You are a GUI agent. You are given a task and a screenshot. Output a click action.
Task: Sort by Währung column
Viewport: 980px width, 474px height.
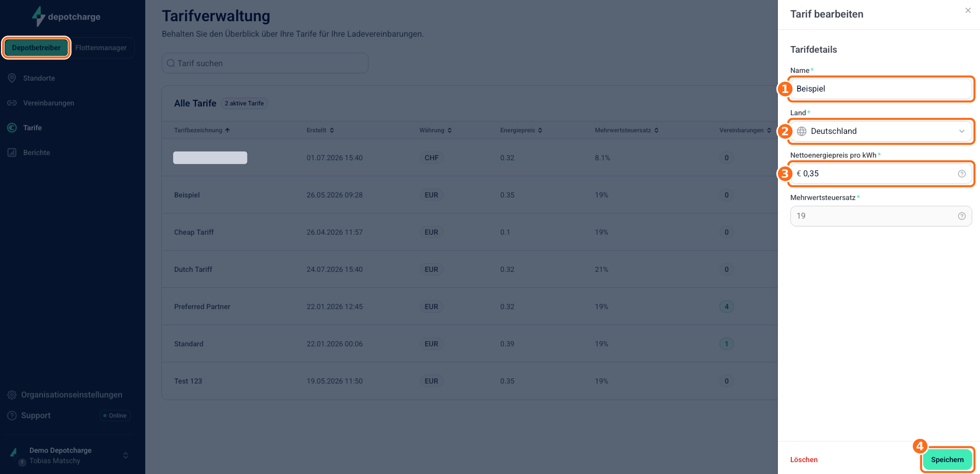pyautogui.click(x=436, y=130)
